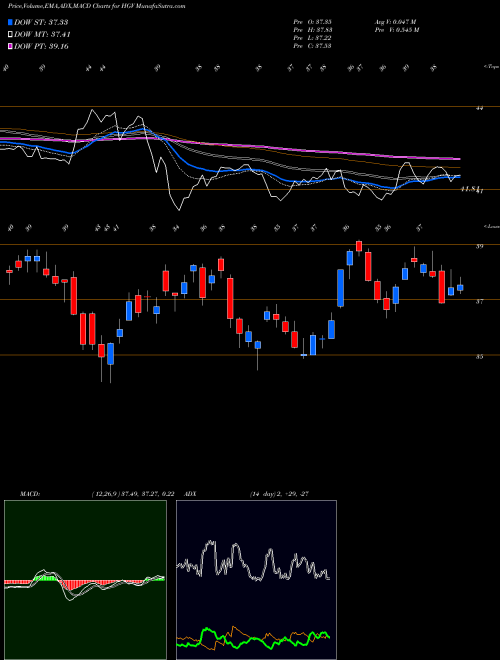Screen dimensions: 500x660
Task: Click the ADX '(14 day) 2, +29, -27' values
Action: (279, 494)
